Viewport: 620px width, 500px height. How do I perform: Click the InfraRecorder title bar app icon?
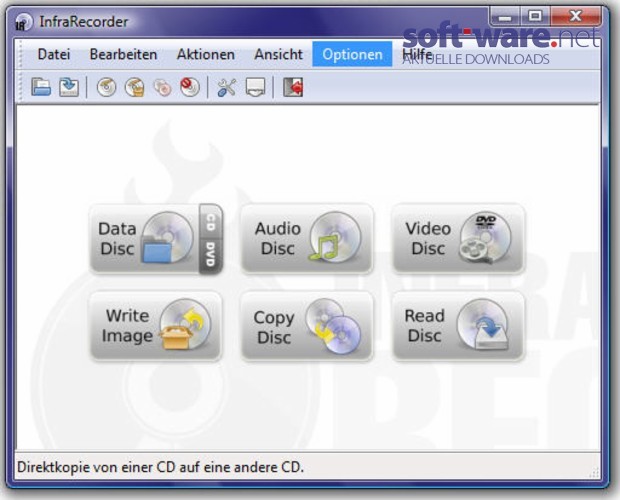(23, 22)
